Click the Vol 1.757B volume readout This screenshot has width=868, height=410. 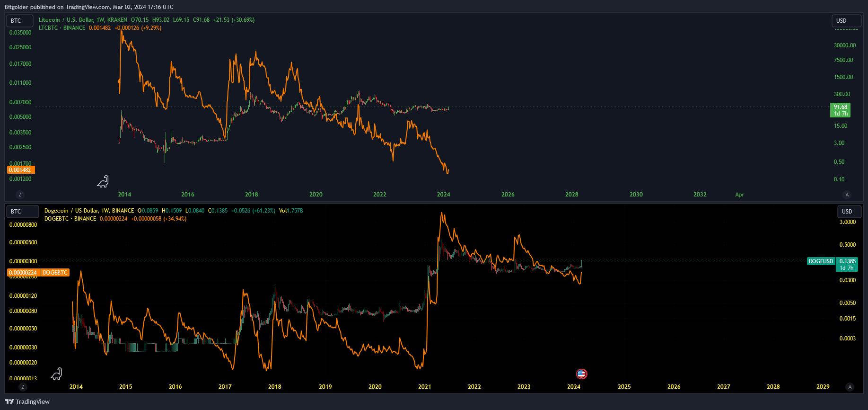tap(291, 211)
